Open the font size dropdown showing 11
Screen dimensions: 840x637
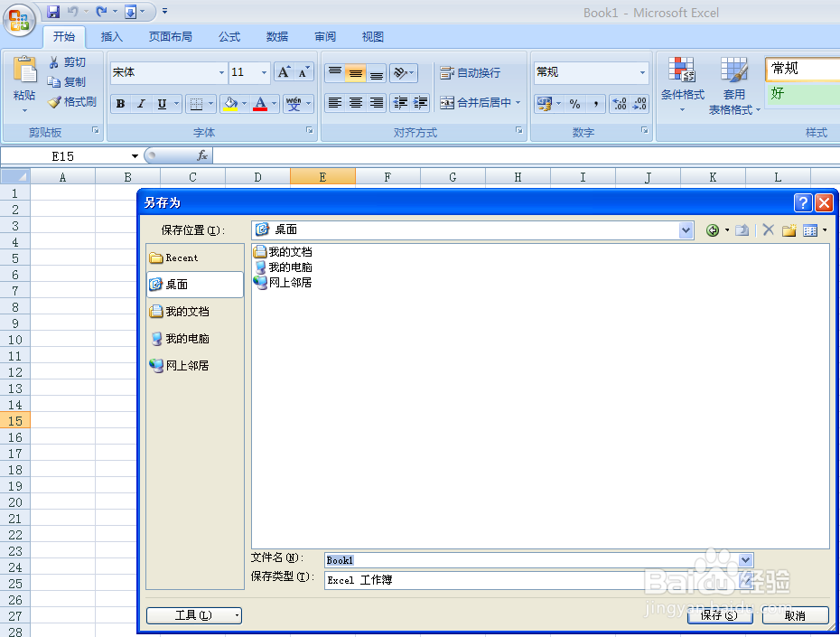[264, 72]
